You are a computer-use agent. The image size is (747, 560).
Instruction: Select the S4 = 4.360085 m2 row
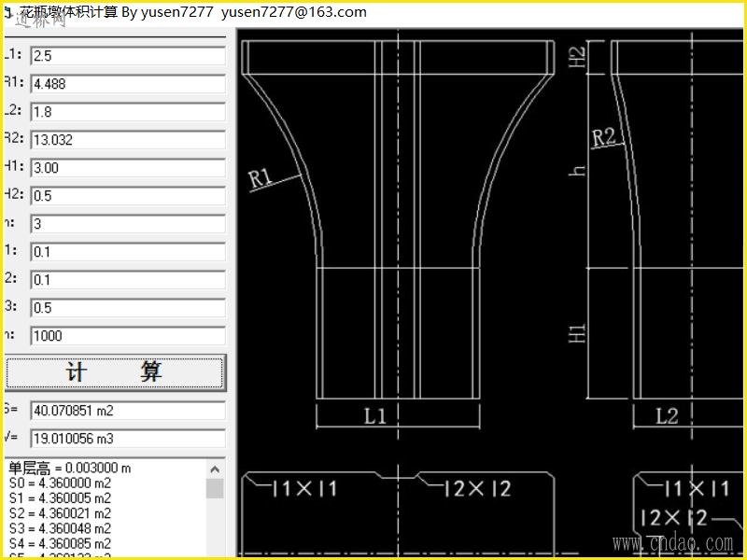tap(60, 543)
